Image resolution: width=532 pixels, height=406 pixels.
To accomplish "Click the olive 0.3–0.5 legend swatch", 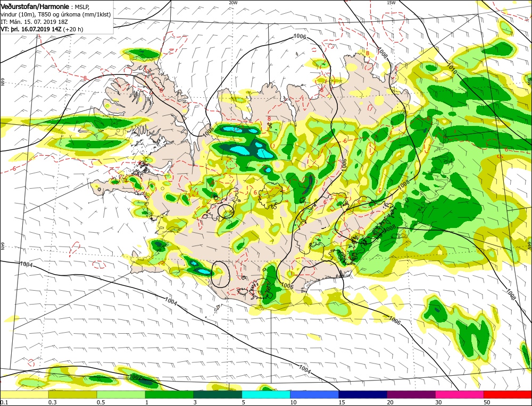I will 72,394.
